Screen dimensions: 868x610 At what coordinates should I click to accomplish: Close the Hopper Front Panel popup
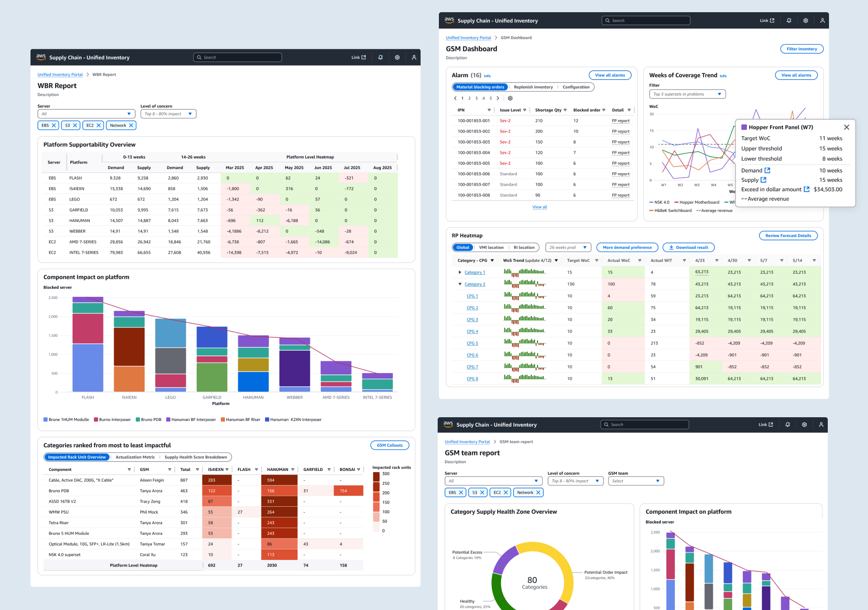click(x=846, y=127)
